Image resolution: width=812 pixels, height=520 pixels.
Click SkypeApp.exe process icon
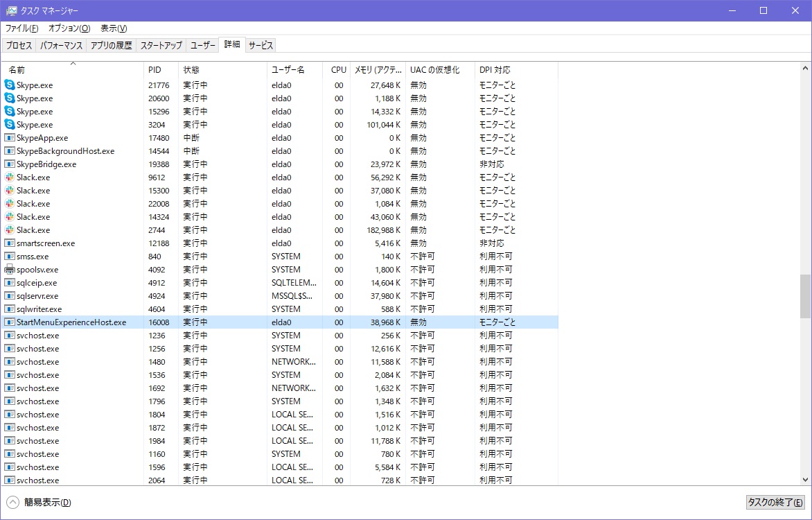(9, 137)
